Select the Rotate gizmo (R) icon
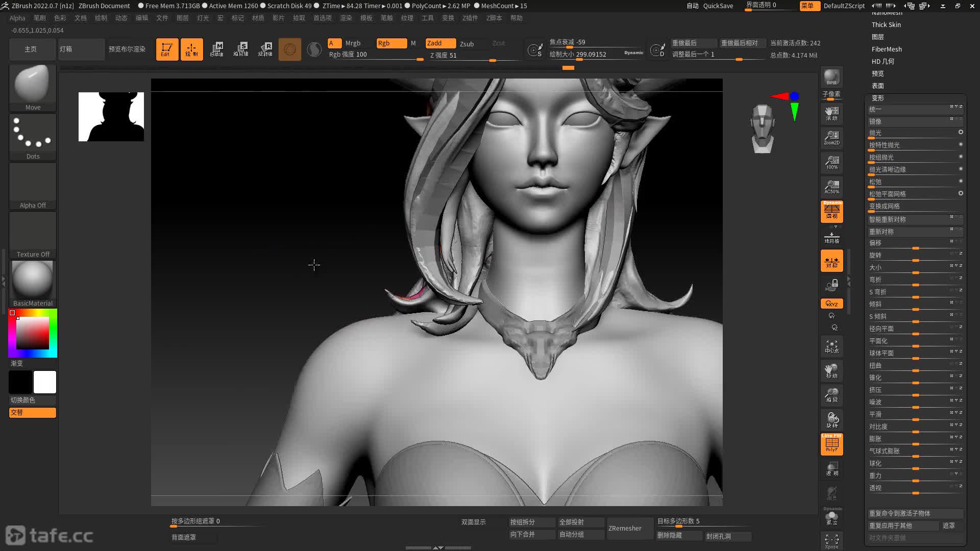 pos(265,49)
